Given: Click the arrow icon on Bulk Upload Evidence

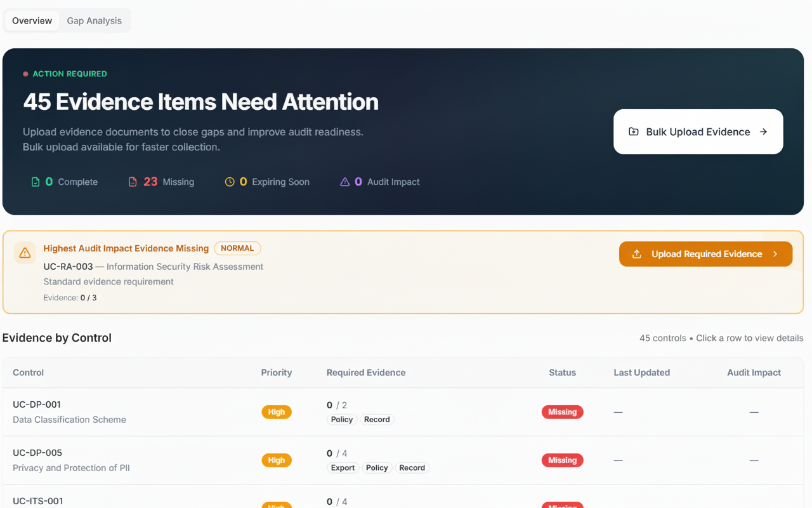Looking at the screenshot, I should [x=763, y=131].
